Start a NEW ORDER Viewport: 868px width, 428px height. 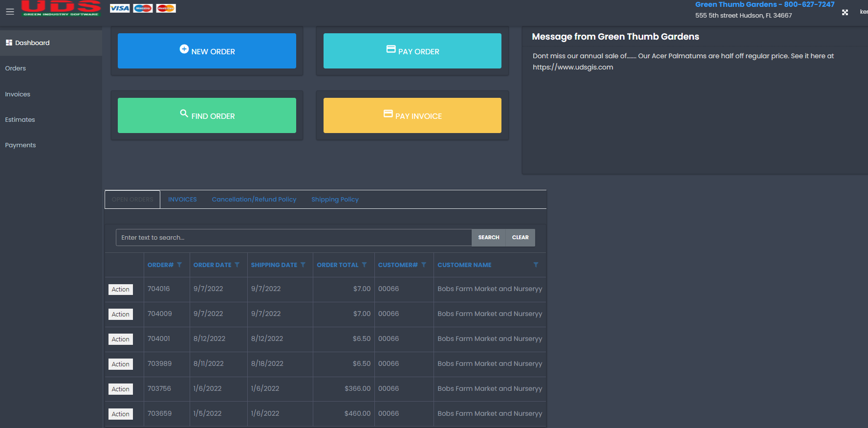click(207, 51)
